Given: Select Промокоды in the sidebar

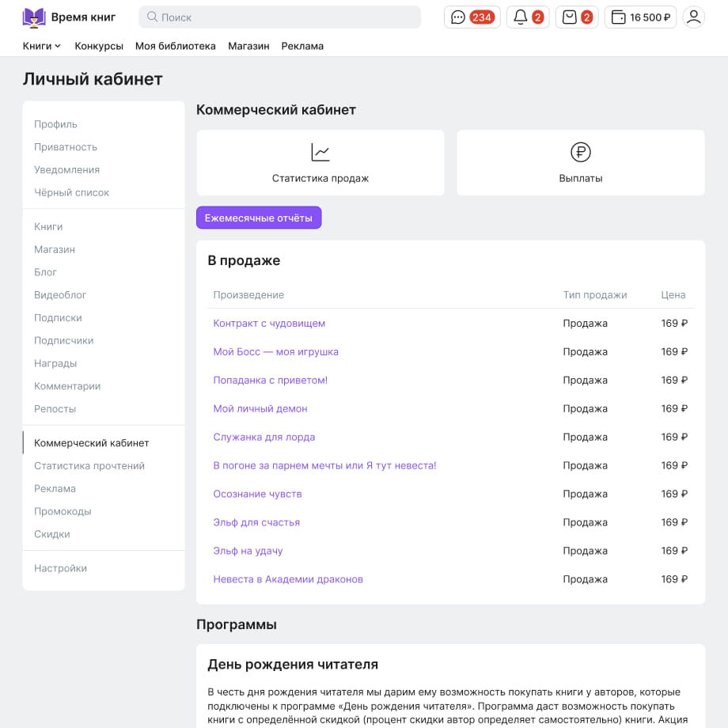Looking at the screenshot, I should tap(63, 511).
